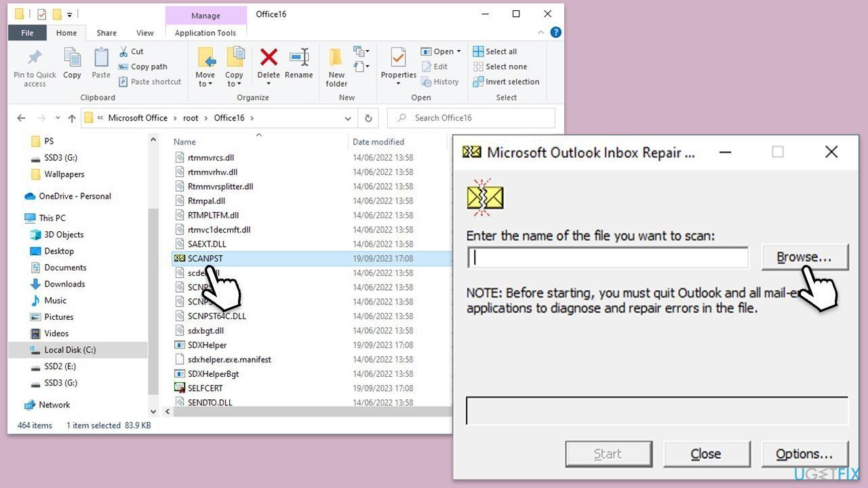Click the red Delete icon
Screen dimensions: 868x488
click(269, 58)
